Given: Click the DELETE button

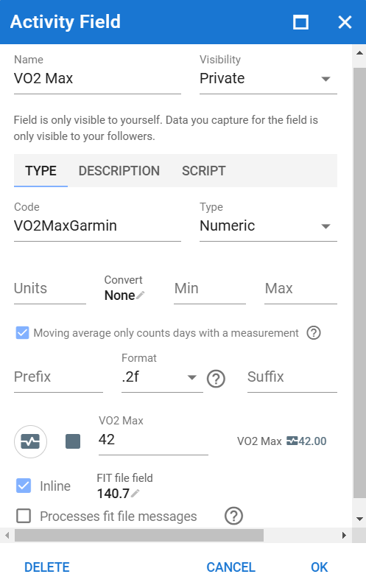Looking at the screenshot, I should coord(47,567).
